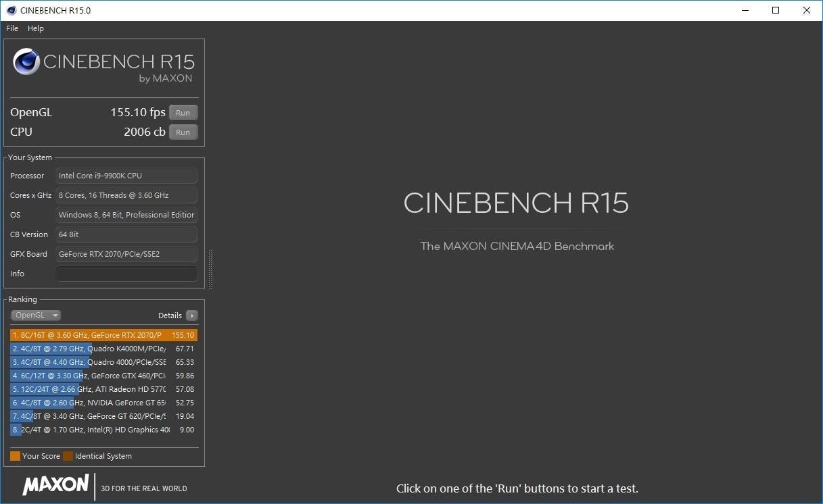Screen dimensions: 823x504
Task: Run the OpenGL benchmark test
Action: click(x=183, y=113)
